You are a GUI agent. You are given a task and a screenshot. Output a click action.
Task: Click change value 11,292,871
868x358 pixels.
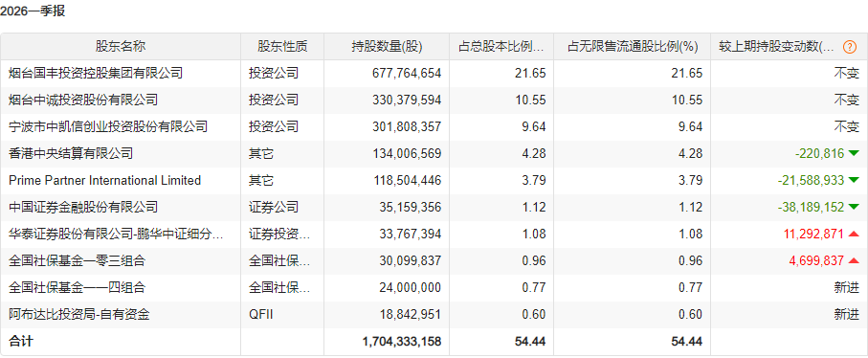pos(813,235)
